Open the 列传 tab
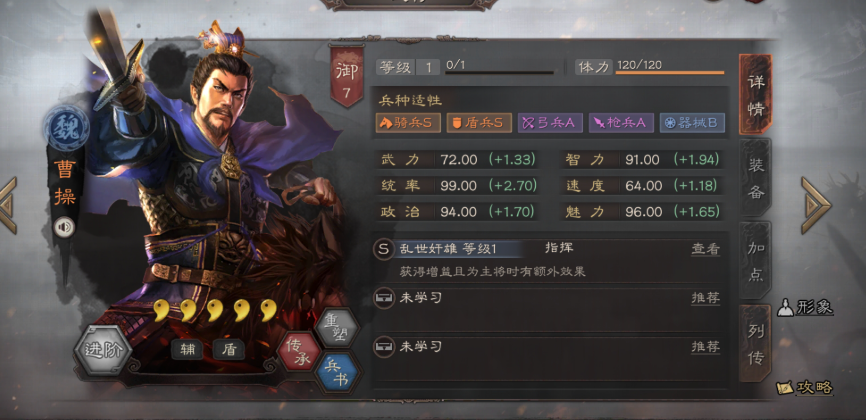The width and height of the screenshot is (866, 420). pos(756,343)
